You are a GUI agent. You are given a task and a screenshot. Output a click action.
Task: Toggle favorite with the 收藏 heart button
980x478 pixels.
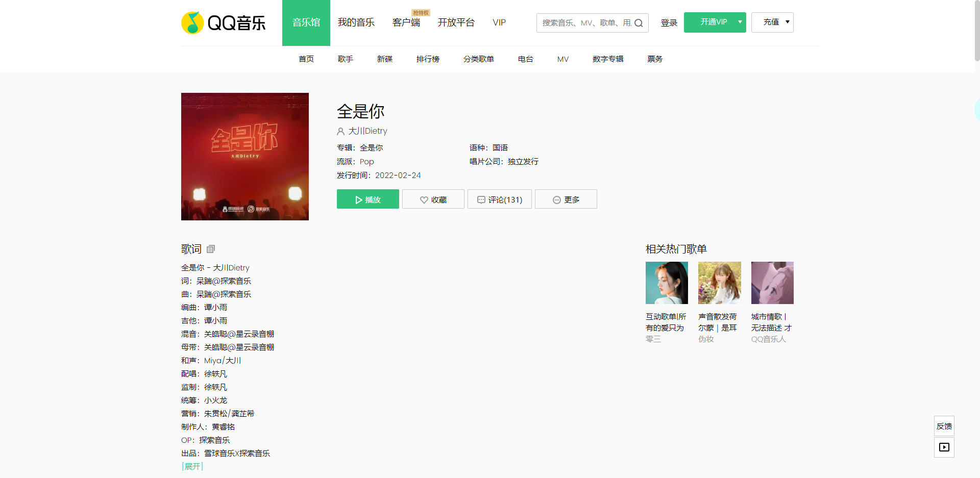[x=433, y=199]
